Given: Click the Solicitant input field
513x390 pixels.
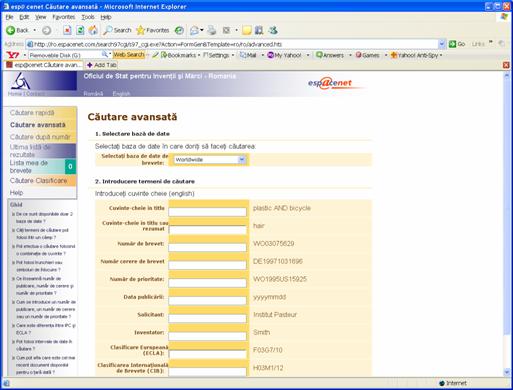Looking at the screenshot, I should coord(207,318).
